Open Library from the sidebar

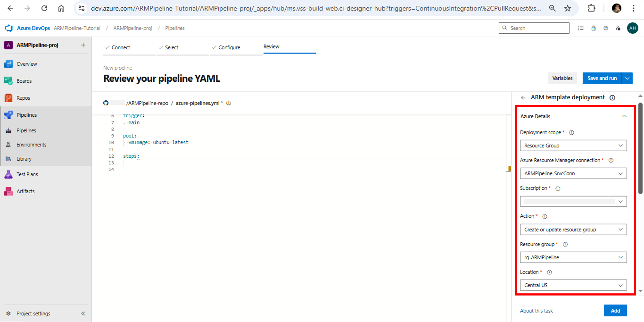point(24,159)
